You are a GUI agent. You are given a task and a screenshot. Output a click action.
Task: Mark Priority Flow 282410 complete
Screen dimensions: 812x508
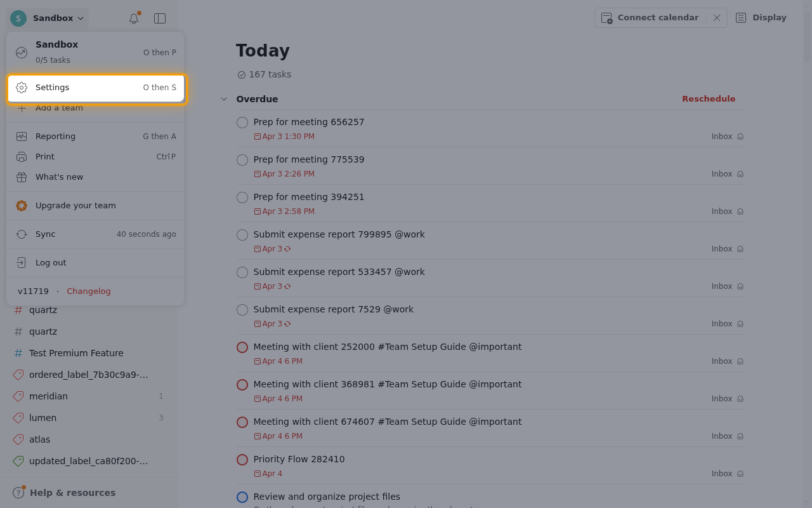(242, 460)
